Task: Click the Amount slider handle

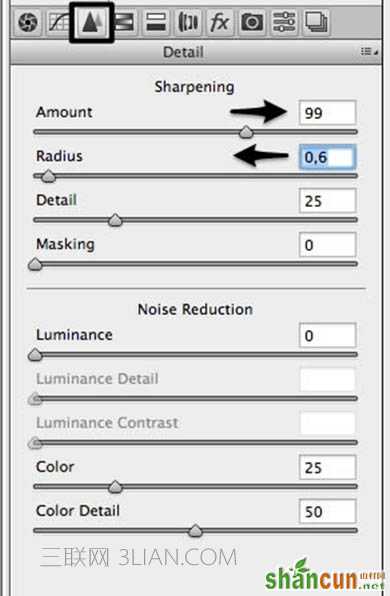Action: (246, 132)
